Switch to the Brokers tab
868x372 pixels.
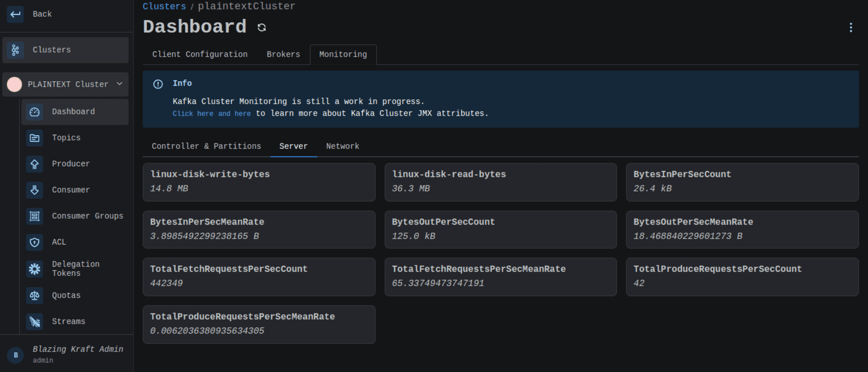click(283, 54)
